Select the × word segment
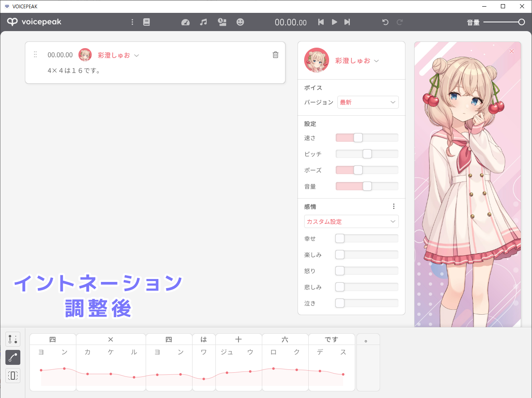Image resolution: width=532 pixels, height=398 pixels. pos(111,339)
